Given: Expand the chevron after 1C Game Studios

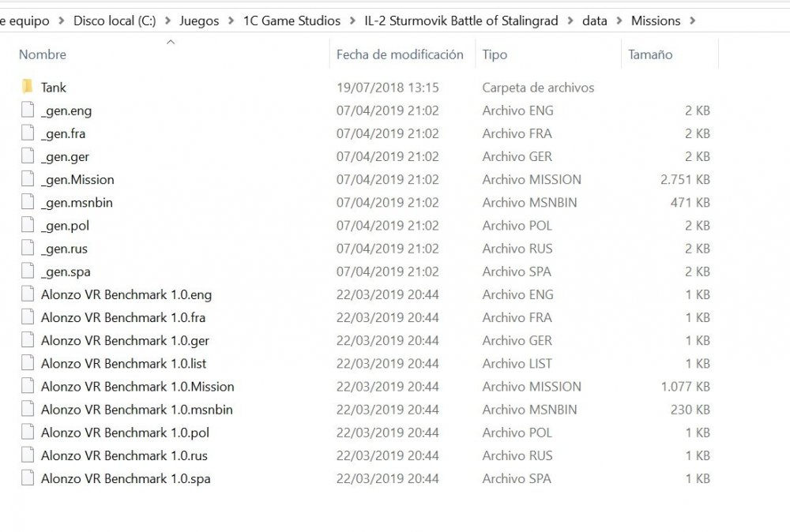Looking at the screenshot, I should point(352,21).
